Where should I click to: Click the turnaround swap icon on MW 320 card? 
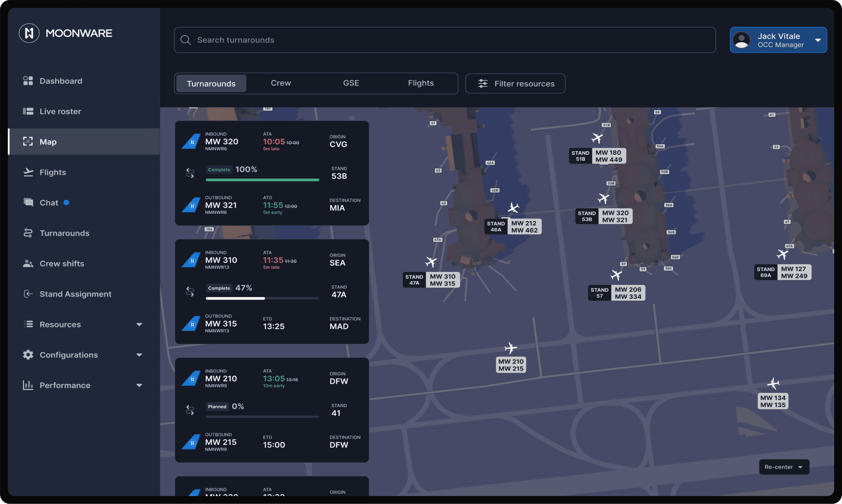coord(190,173)
